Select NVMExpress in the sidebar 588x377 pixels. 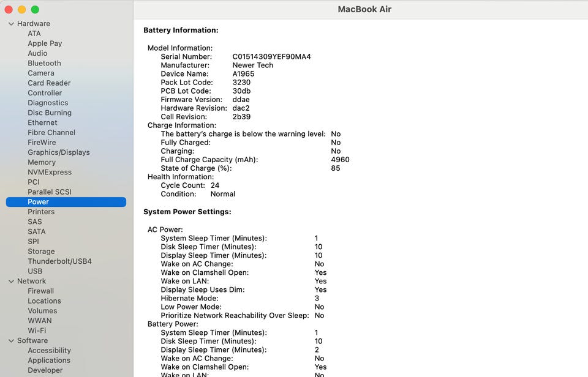click(50, 173)
